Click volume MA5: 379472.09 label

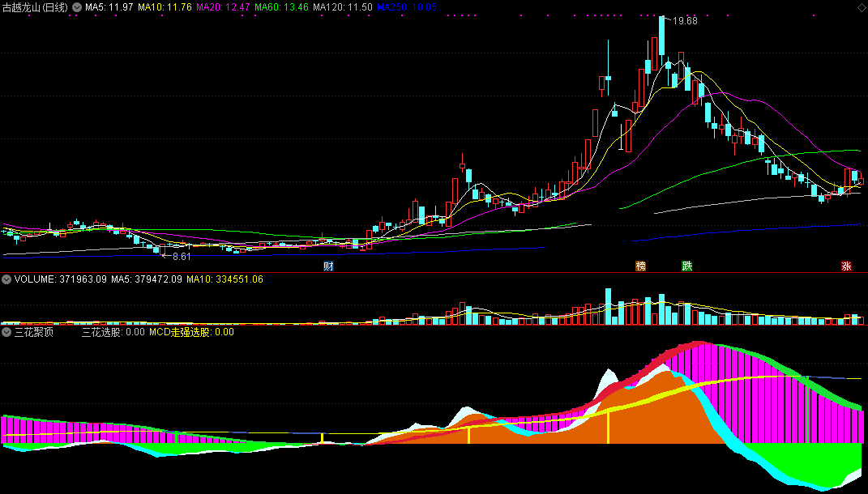coord(147,279)
